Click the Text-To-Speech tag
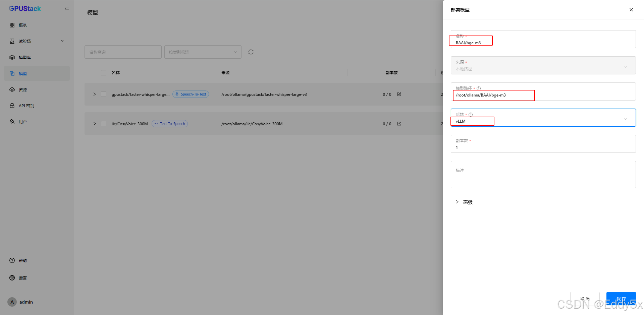644x315 pixels. [x=170, y=124]
